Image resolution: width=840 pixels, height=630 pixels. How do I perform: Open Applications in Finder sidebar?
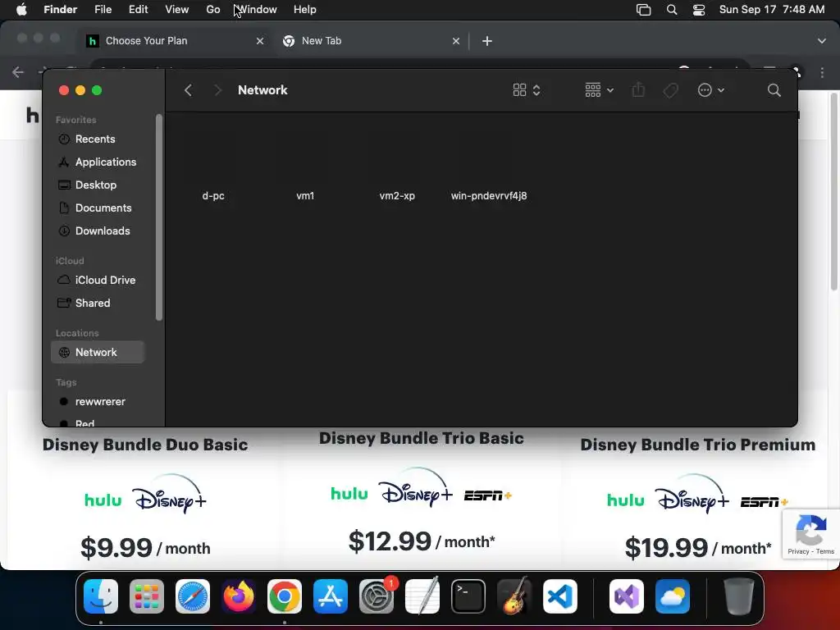tap(97, 162)
